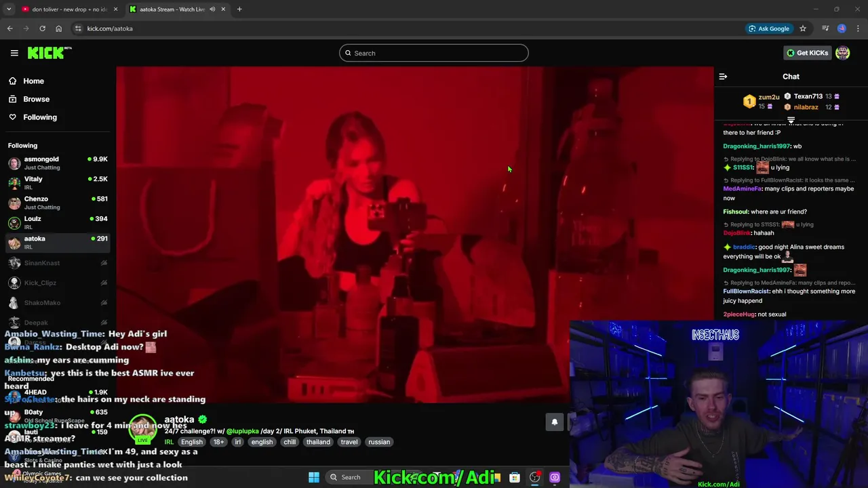Open a new browser tab

click(239, 9)
